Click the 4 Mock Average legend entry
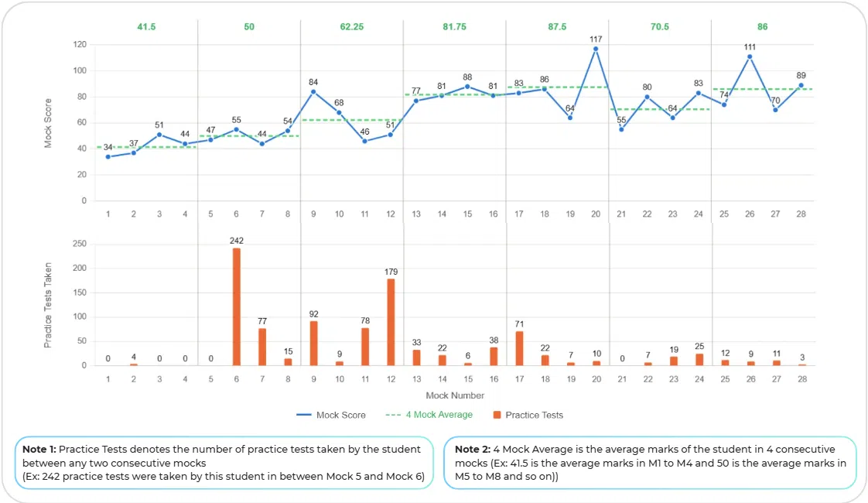 (x=429, y=415)
